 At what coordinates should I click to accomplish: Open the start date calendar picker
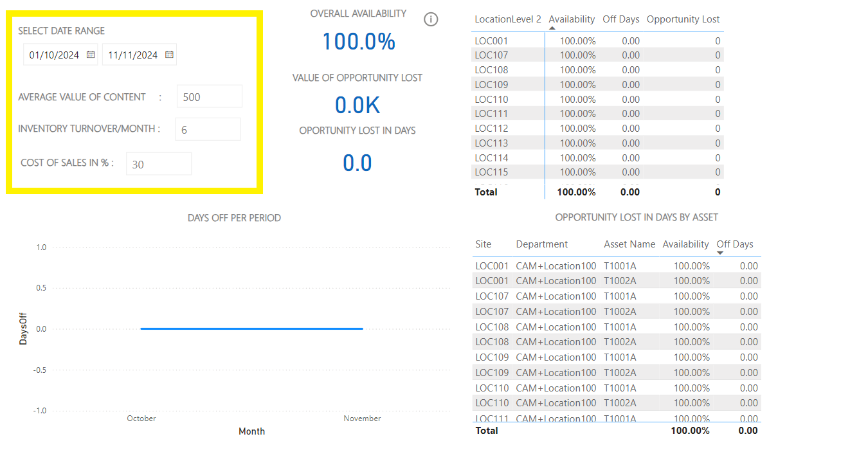[x=90, y=55]
